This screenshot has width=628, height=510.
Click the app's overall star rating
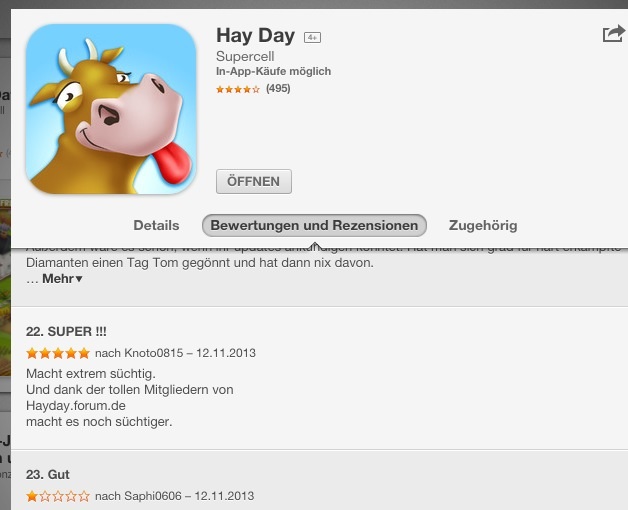(x=238, y=89)
